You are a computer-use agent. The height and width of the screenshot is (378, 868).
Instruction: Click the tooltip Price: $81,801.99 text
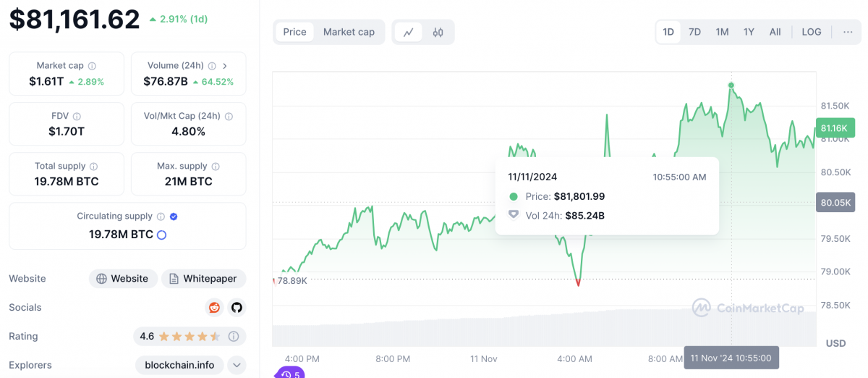tap(565, 196)
